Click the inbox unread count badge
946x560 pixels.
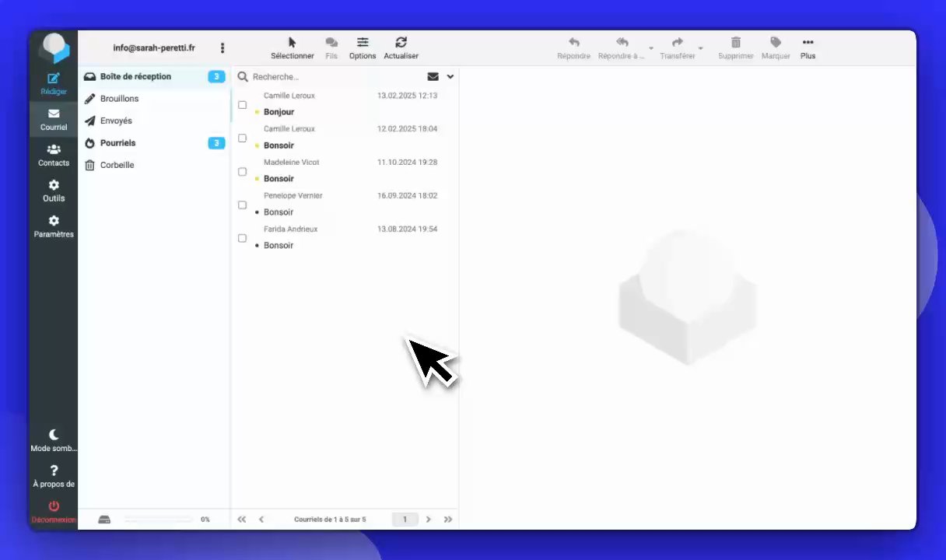(216, 76)
